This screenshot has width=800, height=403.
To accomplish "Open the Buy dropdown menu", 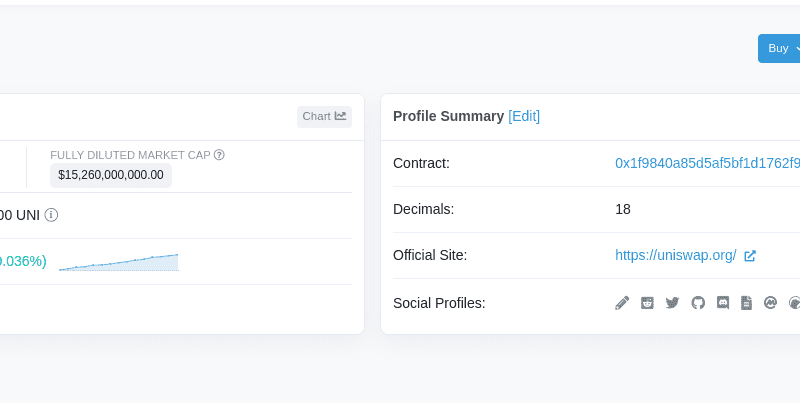I will [779, 48].
